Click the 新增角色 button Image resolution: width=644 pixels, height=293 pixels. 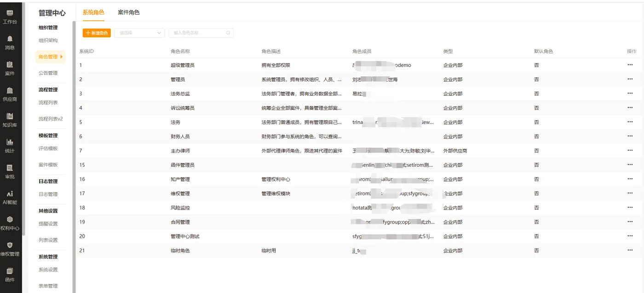[x=97, y=33]
